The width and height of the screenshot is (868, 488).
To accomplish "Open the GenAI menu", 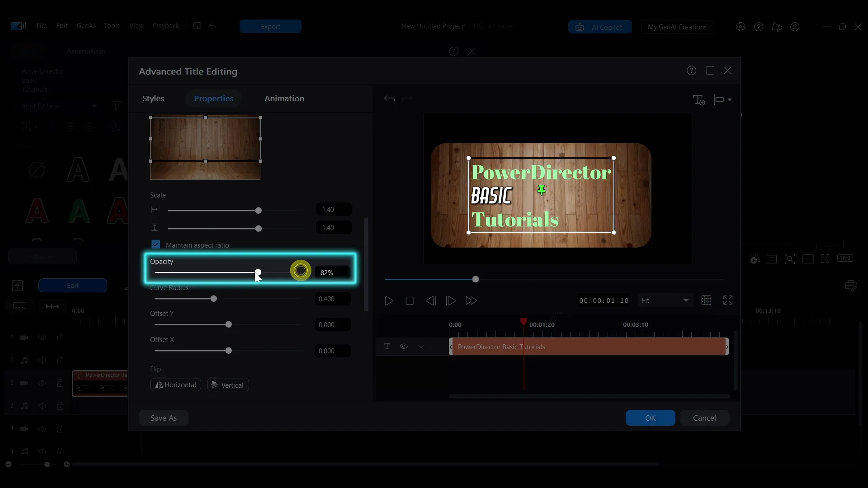I will pos(85,26).
